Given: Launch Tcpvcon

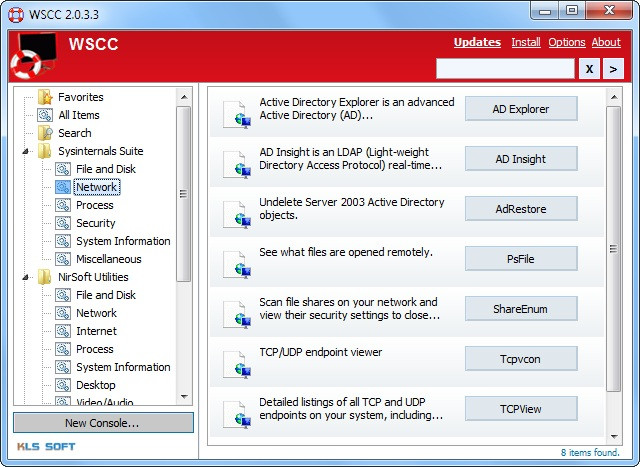Looking at the screenshot, I should click(521, 359).
